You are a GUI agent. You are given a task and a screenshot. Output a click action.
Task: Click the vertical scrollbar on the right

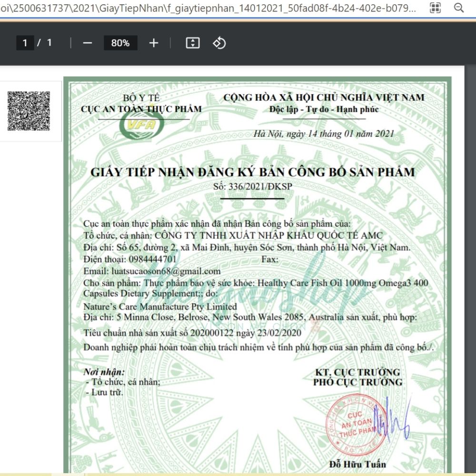pos(469,238)
